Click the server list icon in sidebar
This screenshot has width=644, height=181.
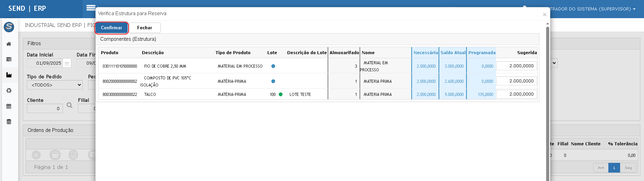9,59
